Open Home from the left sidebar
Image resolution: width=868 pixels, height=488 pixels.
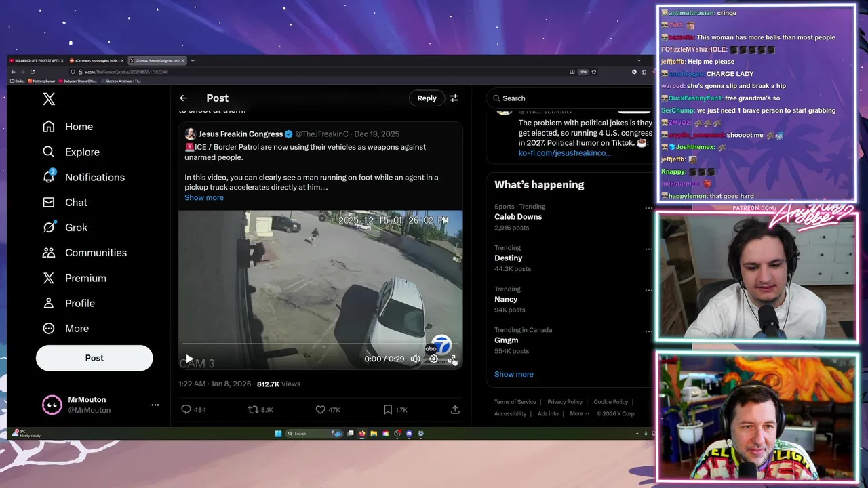pos(68,127)
